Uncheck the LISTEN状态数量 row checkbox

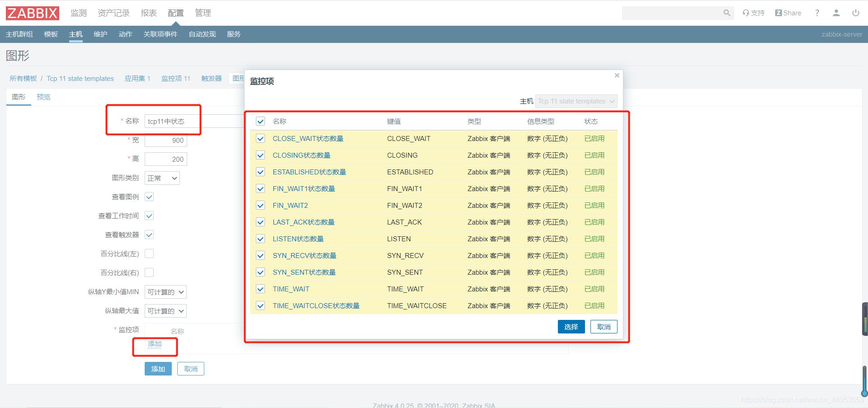(x=260, y=239)
